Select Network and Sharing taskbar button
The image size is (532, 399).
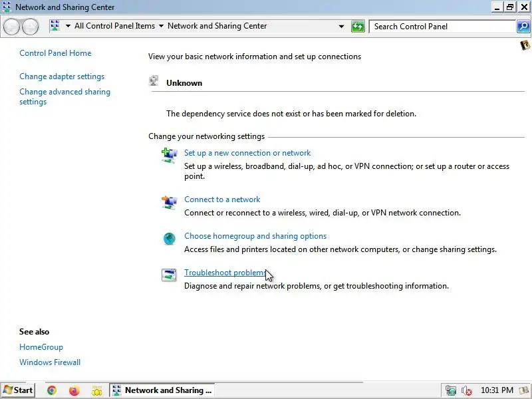pyautogui.click(x=162, y=390)
